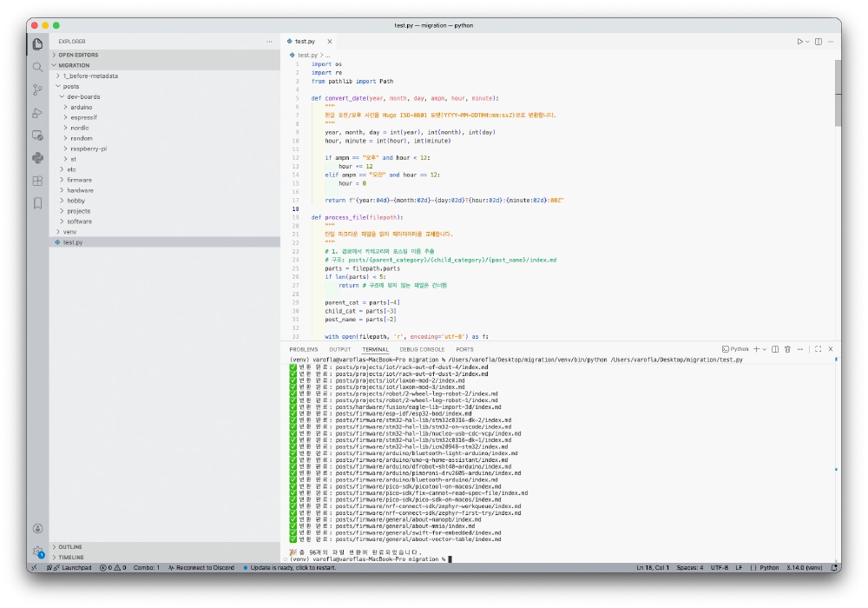Expand the OUTLINE section
This screenshot has width=868, height=608.
point(70,546)
